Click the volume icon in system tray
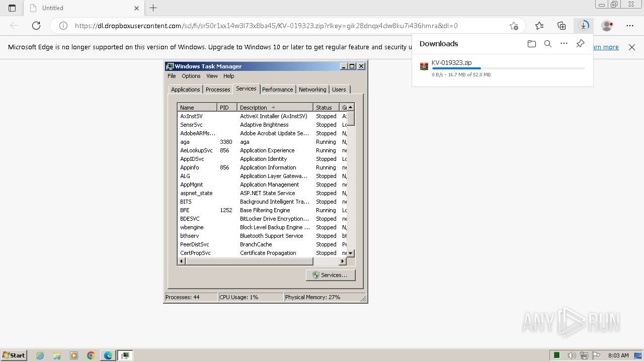The height and width of the screenshot is (362, 644). (572, 355)
